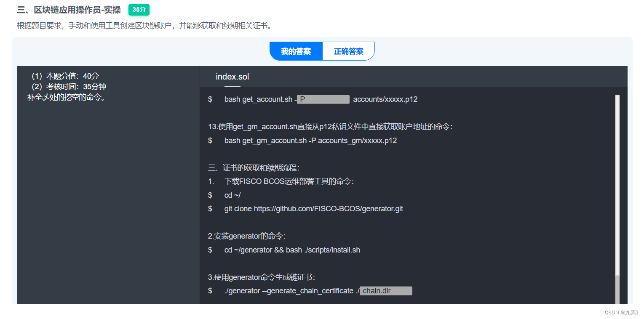Switch to 正确答案 tab
Viewport: 644px width, 319px height.
coord(349,51)
